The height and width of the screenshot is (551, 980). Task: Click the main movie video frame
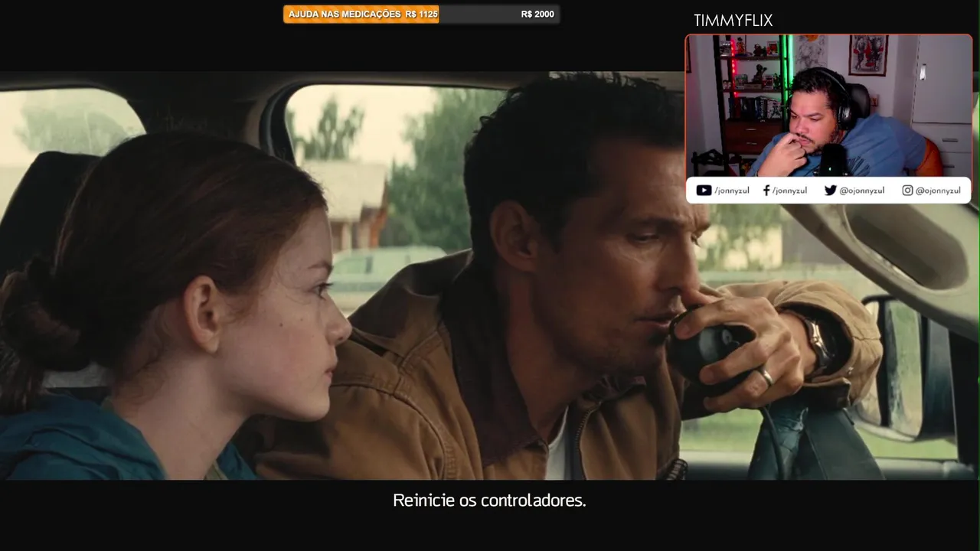click(x=490, y=275)
